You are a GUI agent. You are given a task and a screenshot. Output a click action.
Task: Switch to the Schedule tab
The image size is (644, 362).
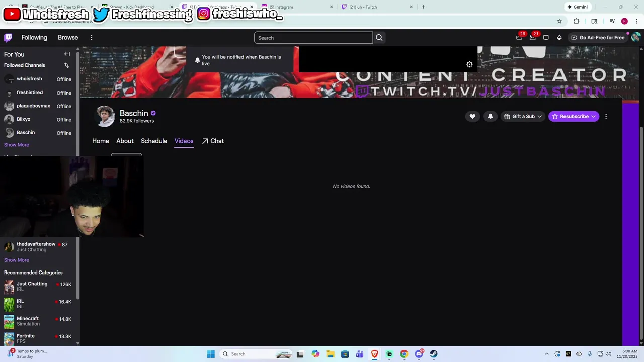click(x=154, y=141)
